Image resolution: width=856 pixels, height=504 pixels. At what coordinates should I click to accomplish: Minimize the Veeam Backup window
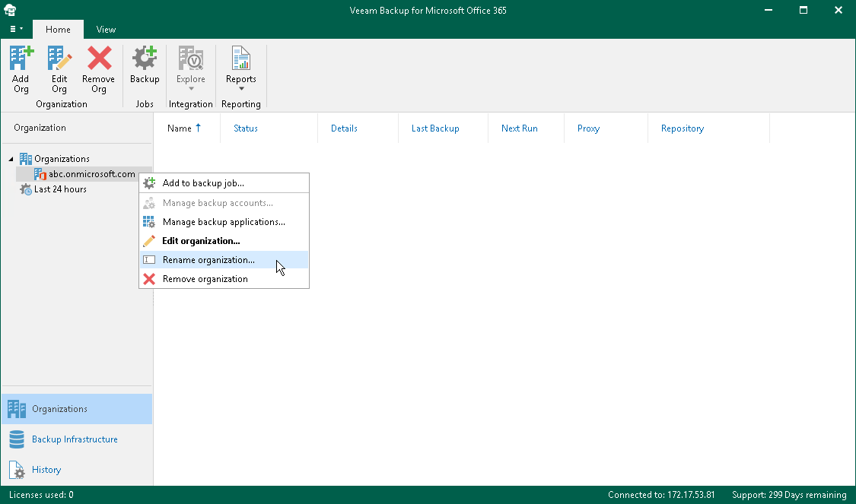pos(768,10)
